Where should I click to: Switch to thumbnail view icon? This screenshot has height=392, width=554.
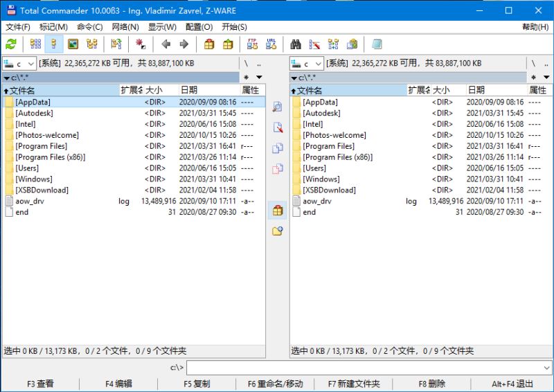[x=73, y=44]
